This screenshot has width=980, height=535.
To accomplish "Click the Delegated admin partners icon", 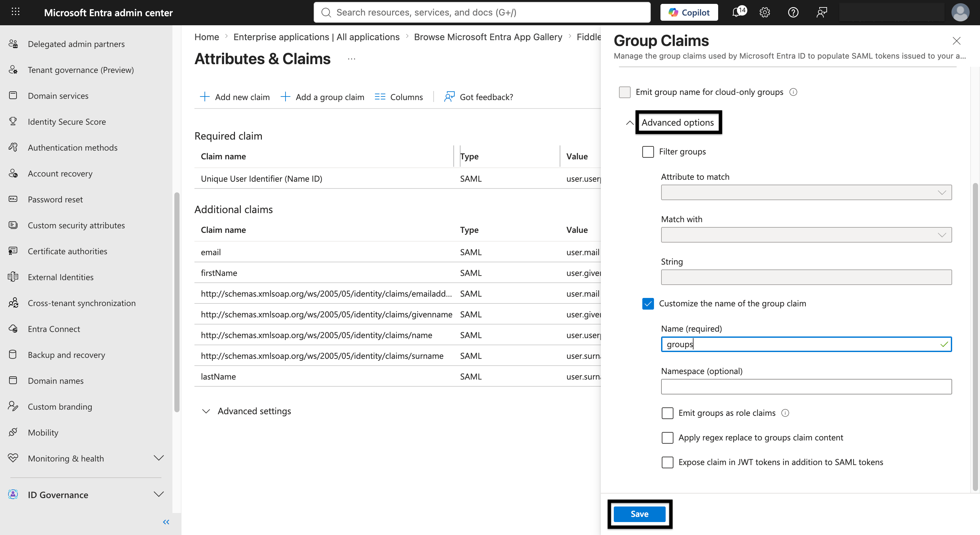I will [13, 44].
